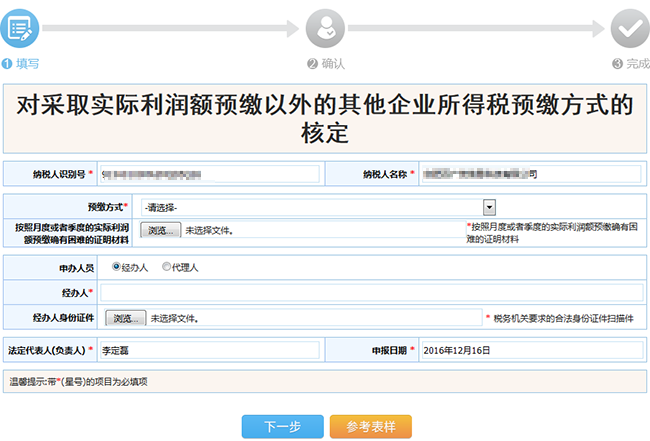Click the "2 确认" step label

326,63
